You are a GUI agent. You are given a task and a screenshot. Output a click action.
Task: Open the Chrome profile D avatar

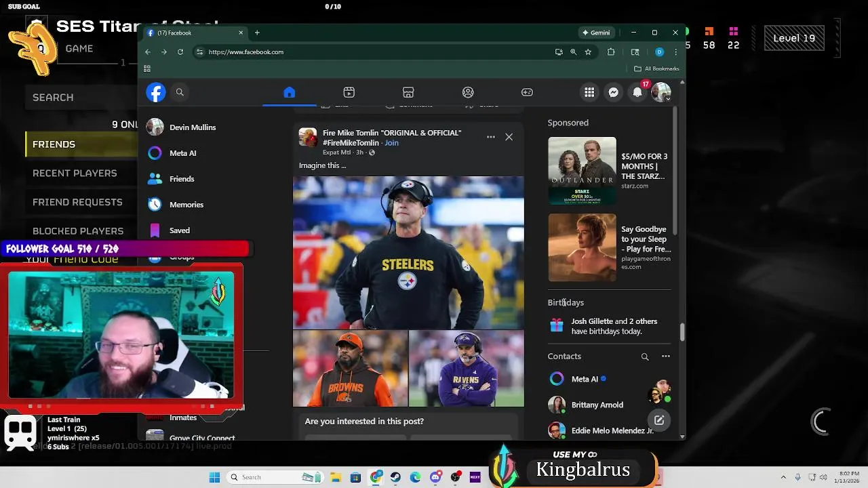659,52
